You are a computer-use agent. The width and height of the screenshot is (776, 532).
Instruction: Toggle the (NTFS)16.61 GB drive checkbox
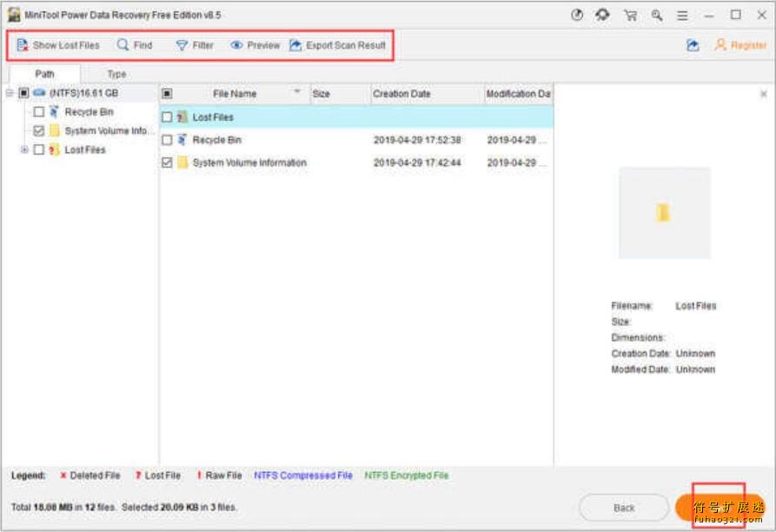click(23, 93)
